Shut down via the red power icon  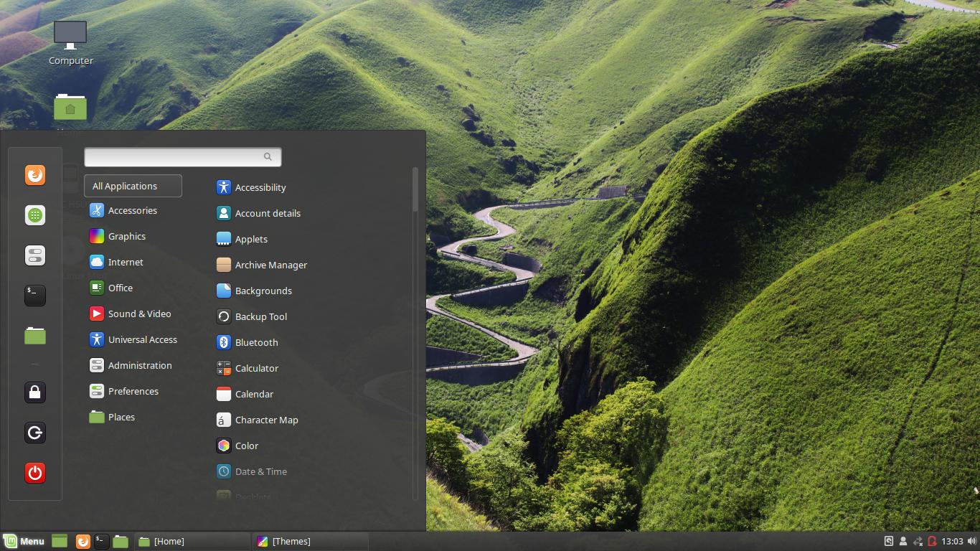point(34,472)
